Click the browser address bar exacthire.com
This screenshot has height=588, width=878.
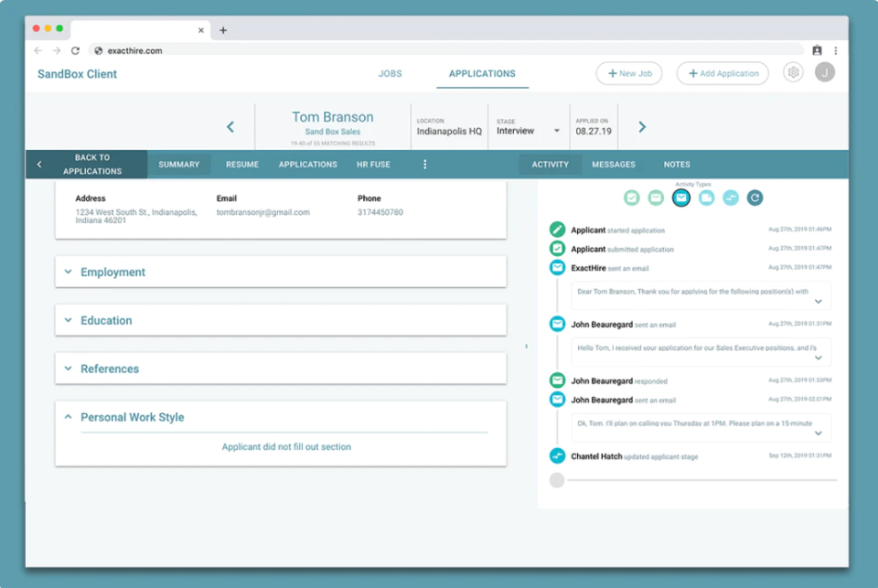448,50
